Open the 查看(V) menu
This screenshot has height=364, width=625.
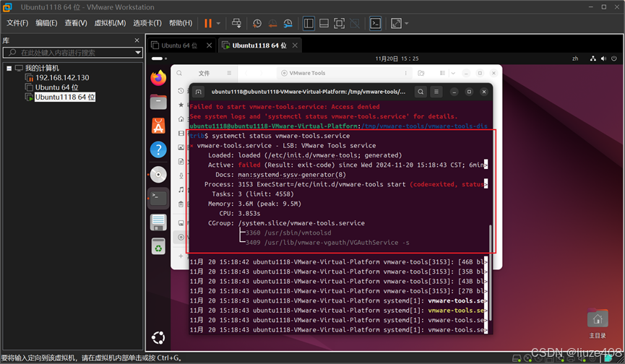[76, 23]
